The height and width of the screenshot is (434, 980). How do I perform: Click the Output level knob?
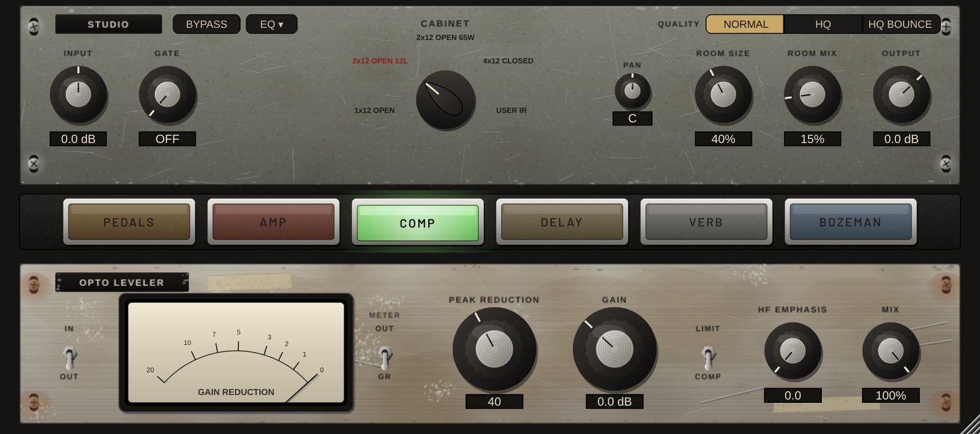pyautogui.click(x=902, y=95)
